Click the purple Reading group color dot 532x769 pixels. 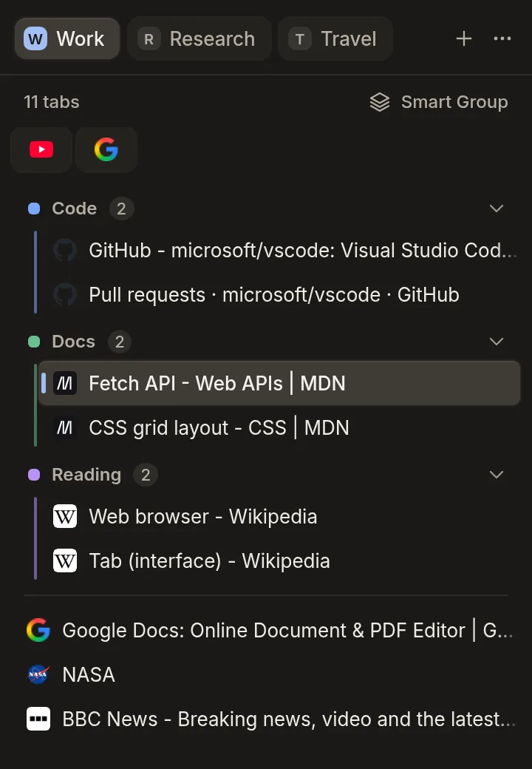pos(34,475)
